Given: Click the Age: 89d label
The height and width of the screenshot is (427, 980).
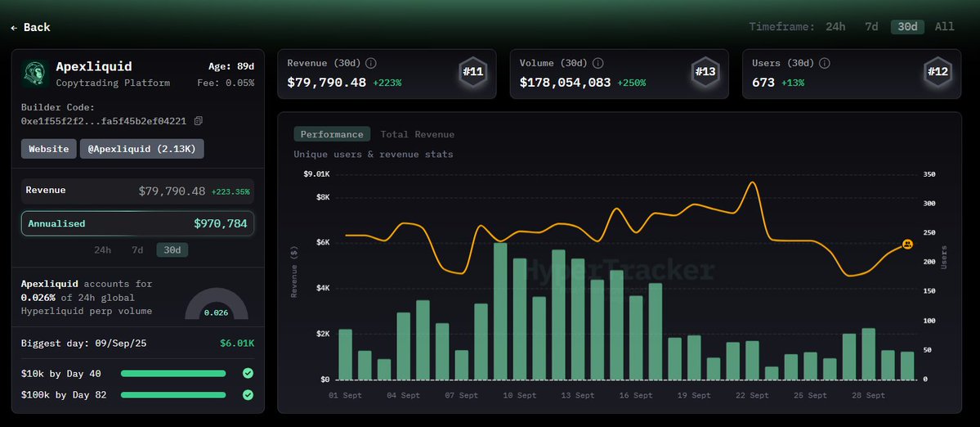Looking at the screenshot, I should (231, 66).
